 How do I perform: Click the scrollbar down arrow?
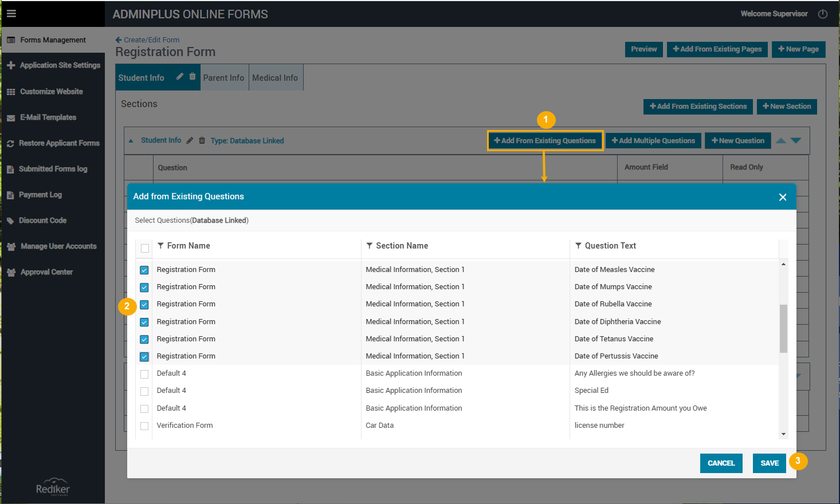783,434
